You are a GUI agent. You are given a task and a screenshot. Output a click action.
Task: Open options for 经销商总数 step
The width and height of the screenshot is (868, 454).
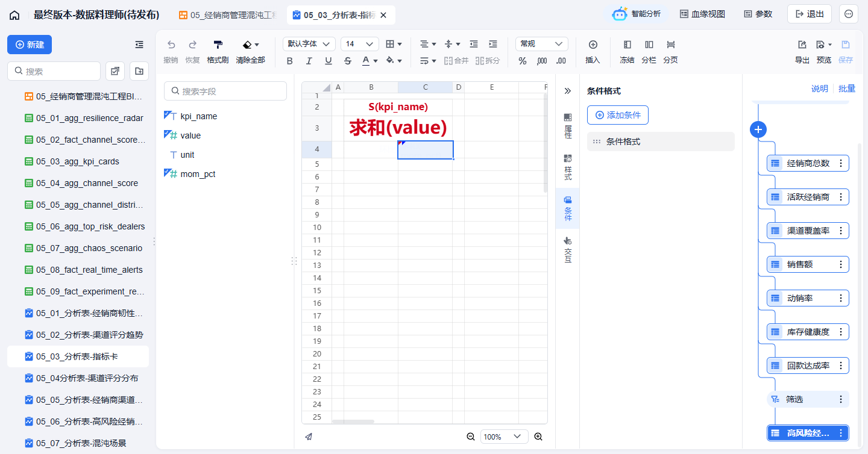(x=841, y=163)
